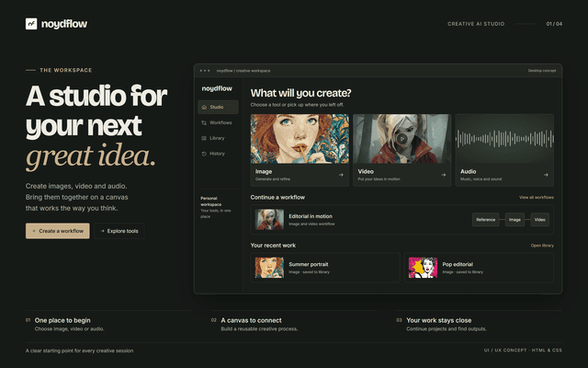Select the Image step chip in the workflow
588x368 pixels.
[514, 220]
